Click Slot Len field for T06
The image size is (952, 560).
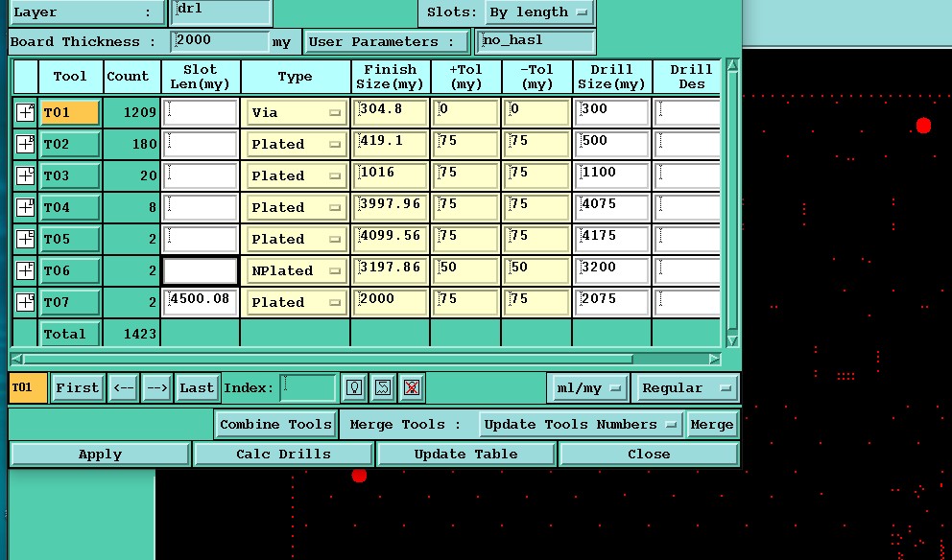tap(201, 270)
